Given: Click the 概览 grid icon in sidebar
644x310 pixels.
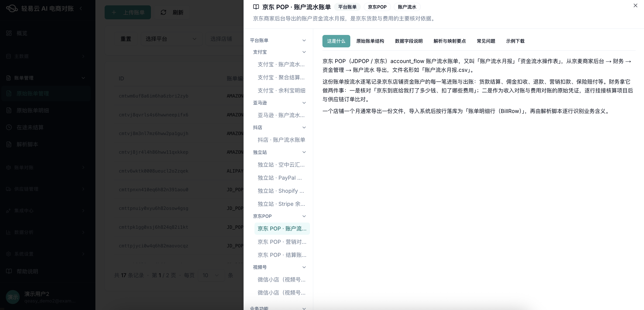Looking at the screenshot, I should [9, 33].
